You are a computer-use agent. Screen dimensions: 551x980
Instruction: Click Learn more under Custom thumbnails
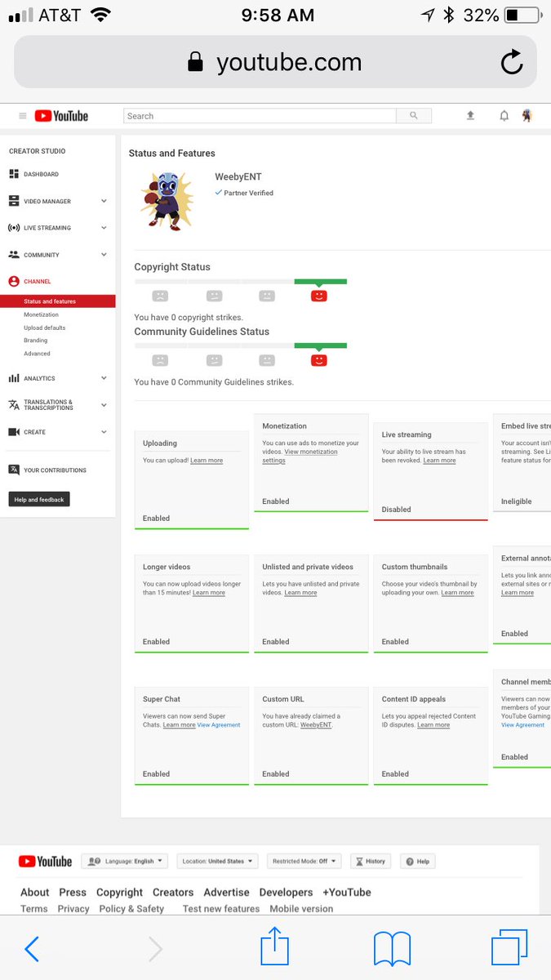pos(457,593)
